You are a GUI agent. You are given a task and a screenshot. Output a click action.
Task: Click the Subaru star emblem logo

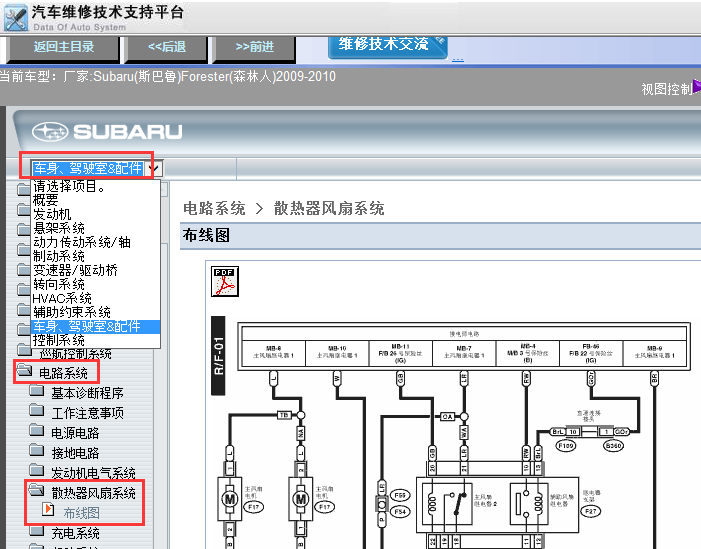[x=50, y=131]
